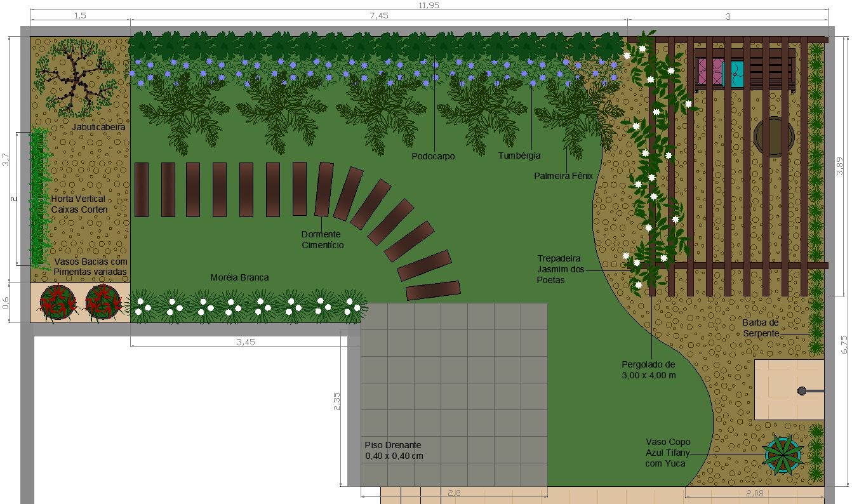The image size is (852, 504).
Task: Select the round table under the pergola
Action: coord(773,136)
